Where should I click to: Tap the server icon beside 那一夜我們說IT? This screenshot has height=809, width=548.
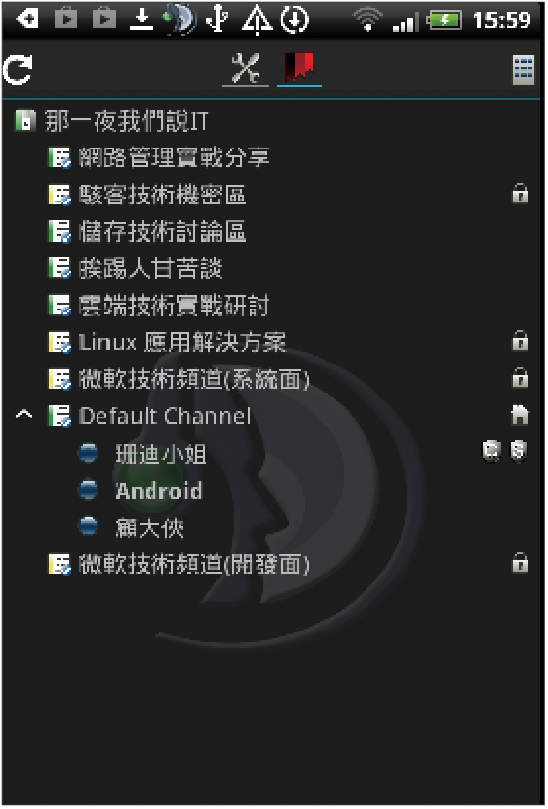click(25, 121)
